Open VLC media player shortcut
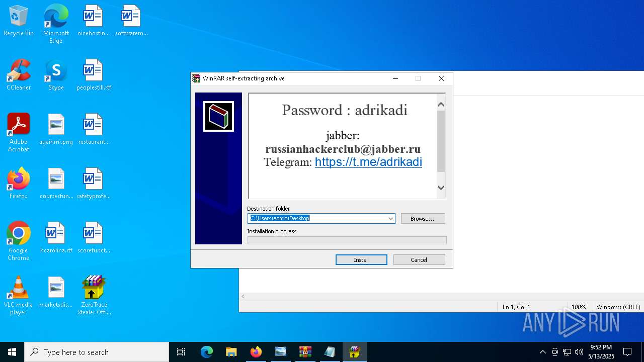Image resolution: width=644 pixels, height=362 pixels. pos(19,296)
